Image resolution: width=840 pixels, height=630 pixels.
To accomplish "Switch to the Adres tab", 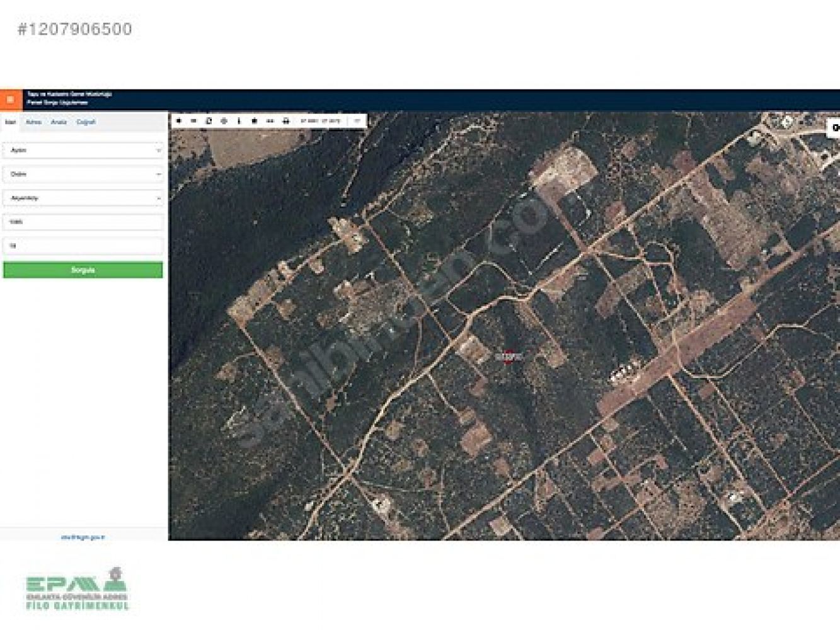I will (33, 122).
